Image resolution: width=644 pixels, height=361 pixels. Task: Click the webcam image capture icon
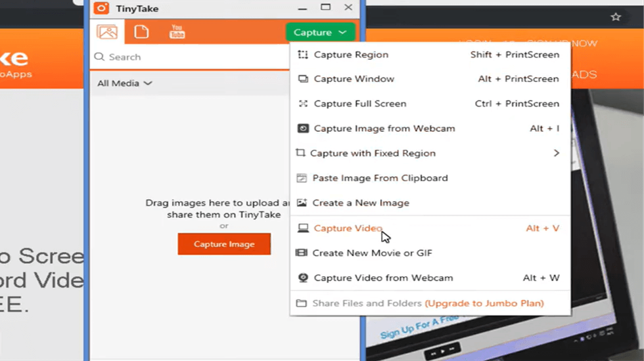pyautogui.click(x=303, y=129)
